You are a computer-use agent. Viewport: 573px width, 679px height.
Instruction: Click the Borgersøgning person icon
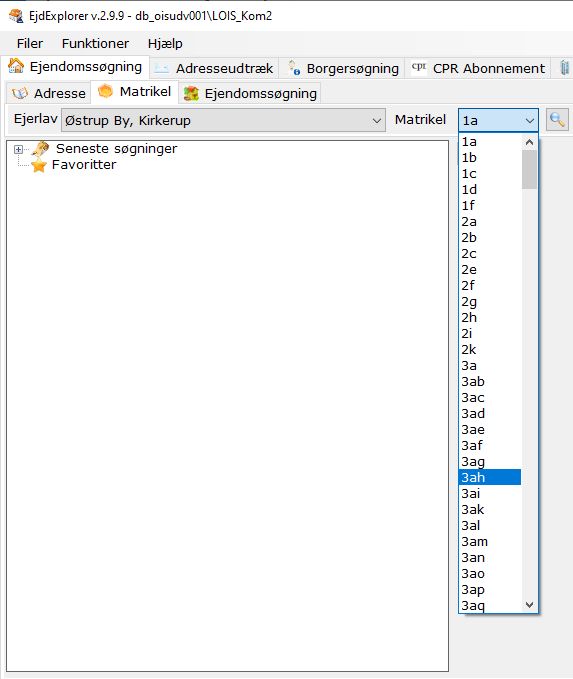pyautogui.click(x=295, y=68)
